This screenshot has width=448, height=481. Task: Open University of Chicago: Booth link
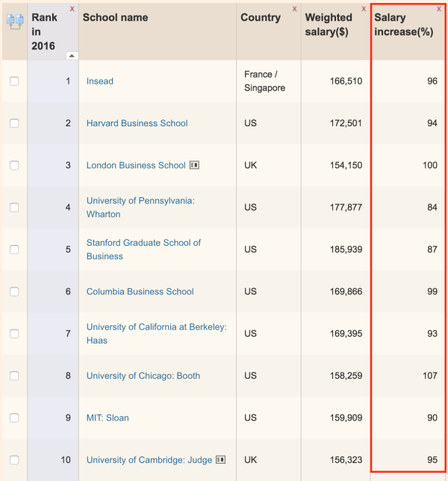pyautogui.click(x=143, y=376)
